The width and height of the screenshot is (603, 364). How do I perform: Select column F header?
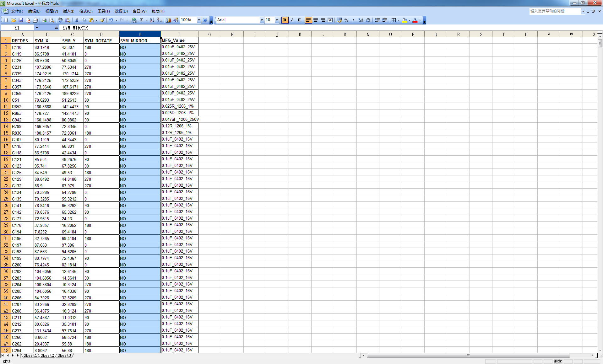pos(179,34)
